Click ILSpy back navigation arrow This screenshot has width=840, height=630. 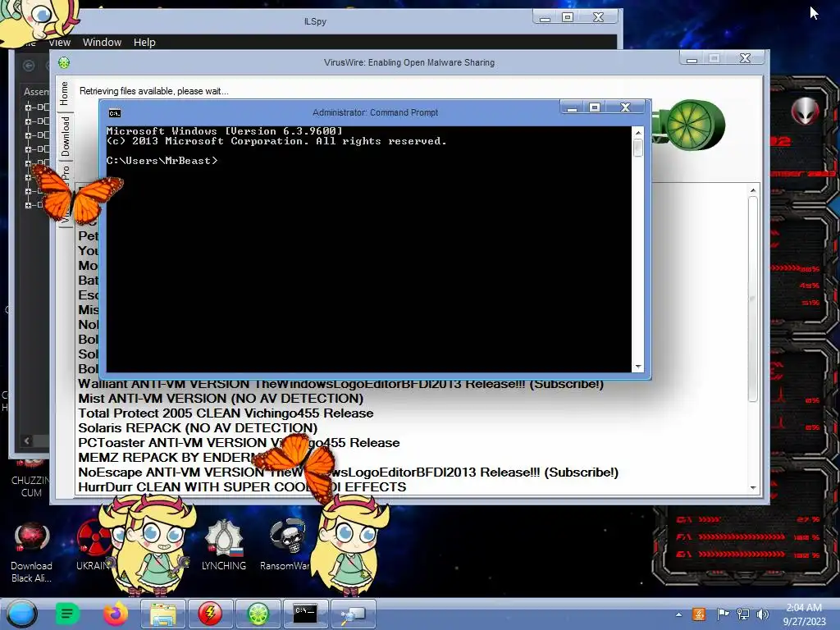(29, 66)
